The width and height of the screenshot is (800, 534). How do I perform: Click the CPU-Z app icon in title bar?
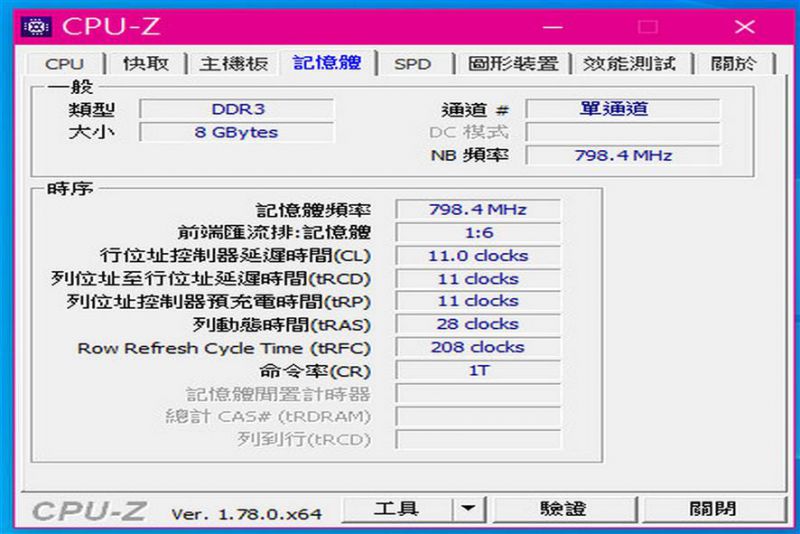tap(36, 27)
